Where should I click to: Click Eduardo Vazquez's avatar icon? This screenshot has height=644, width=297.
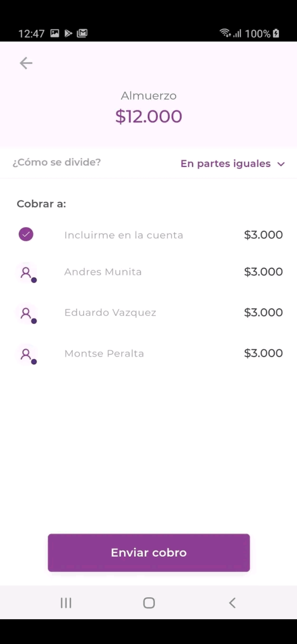(26, 313)
